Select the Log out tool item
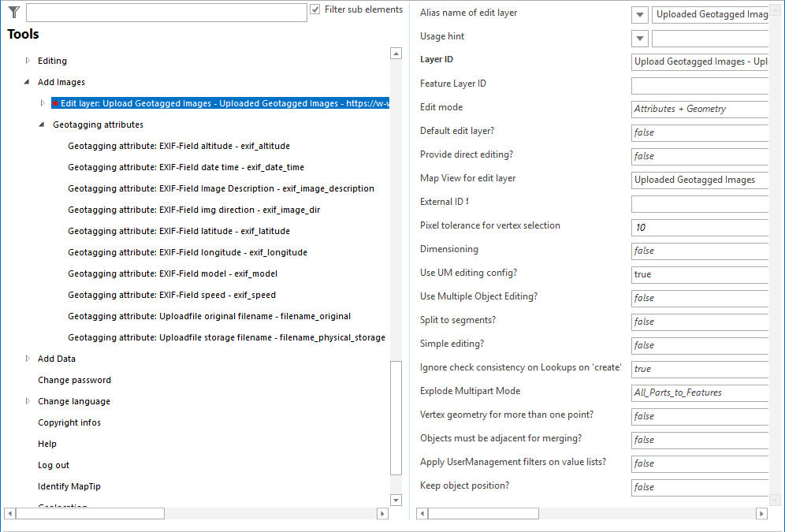This screenshot has height=532, width=785. click(54, 465)
